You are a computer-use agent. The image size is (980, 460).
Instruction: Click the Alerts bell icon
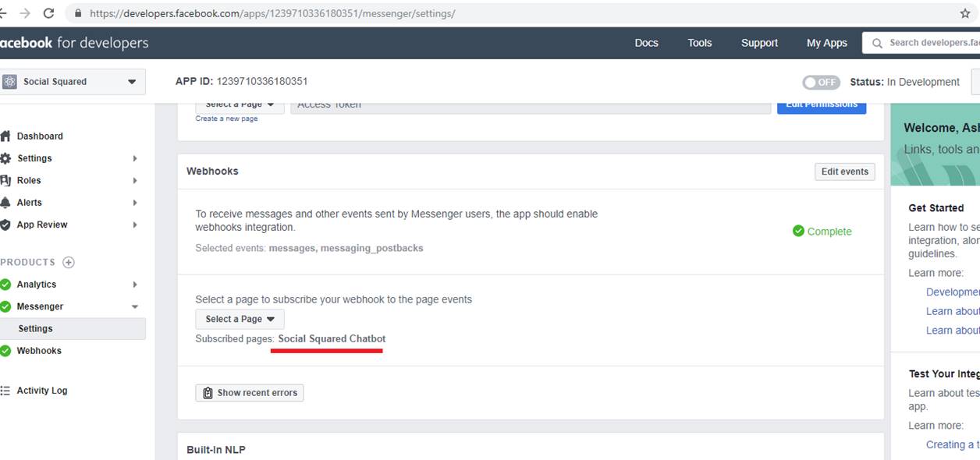pos(5,203)
